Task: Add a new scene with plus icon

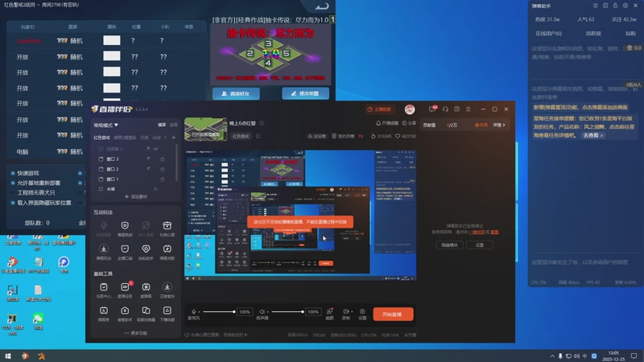Action: coord(173,137)
